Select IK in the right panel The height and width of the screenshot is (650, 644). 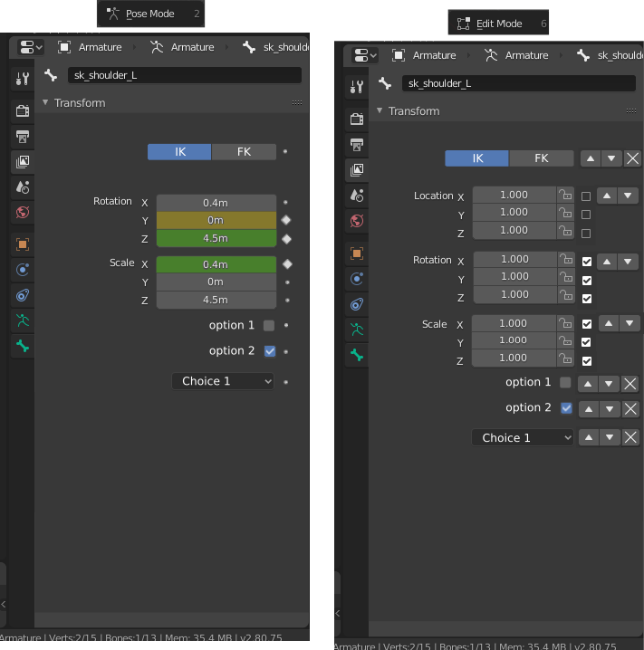click(x=476, y=158)
